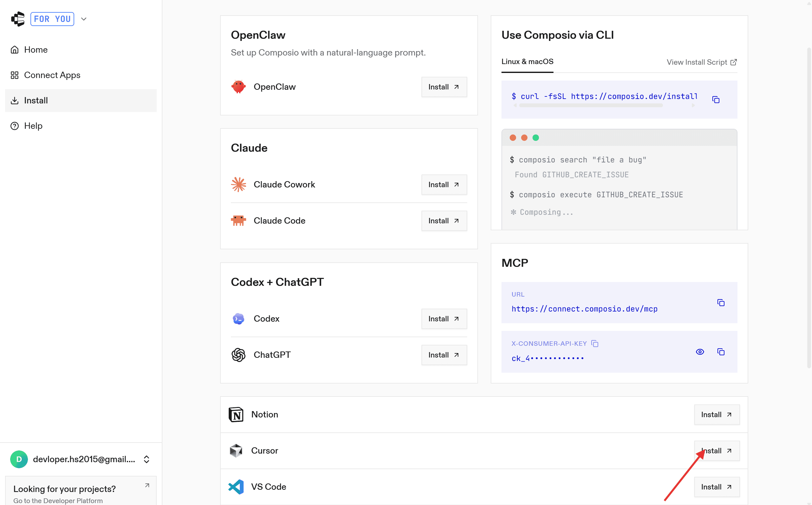Click the curl command horizontal scrollbar

(591, 106)
